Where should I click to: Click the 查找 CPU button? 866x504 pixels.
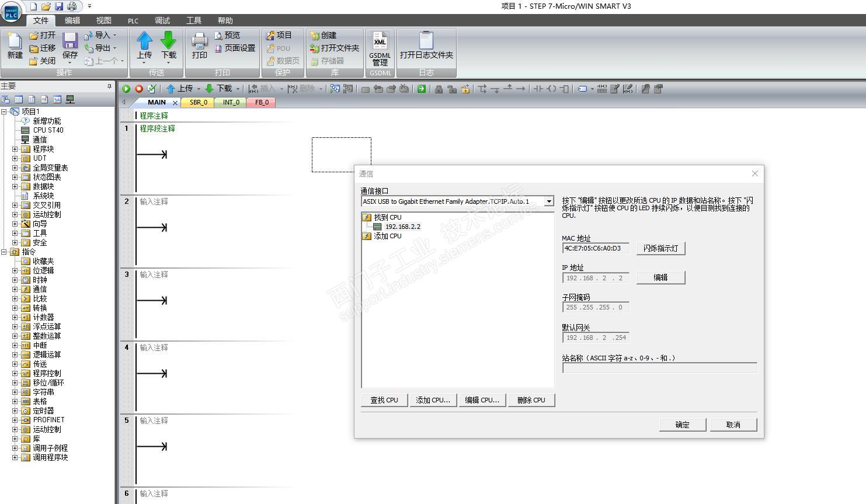[x=384, y=400]
